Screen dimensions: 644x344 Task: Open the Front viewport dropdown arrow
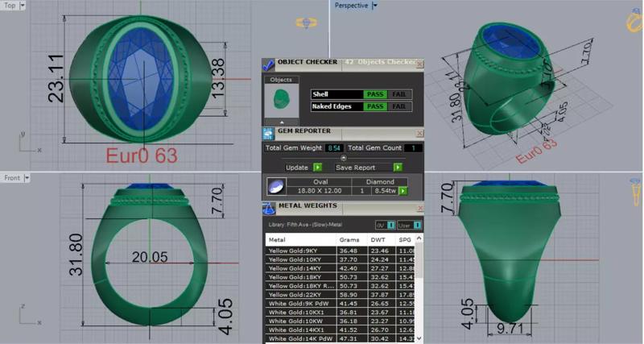27,178
